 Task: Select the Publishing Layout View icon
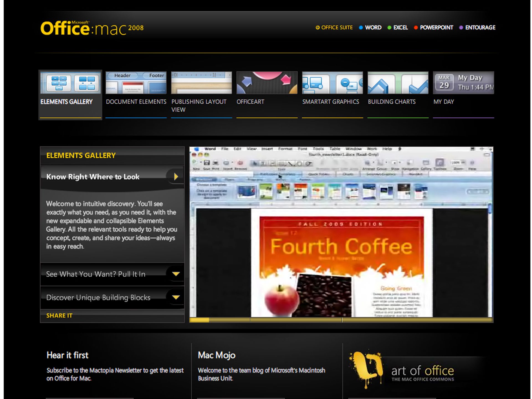(x=201, y=82)
